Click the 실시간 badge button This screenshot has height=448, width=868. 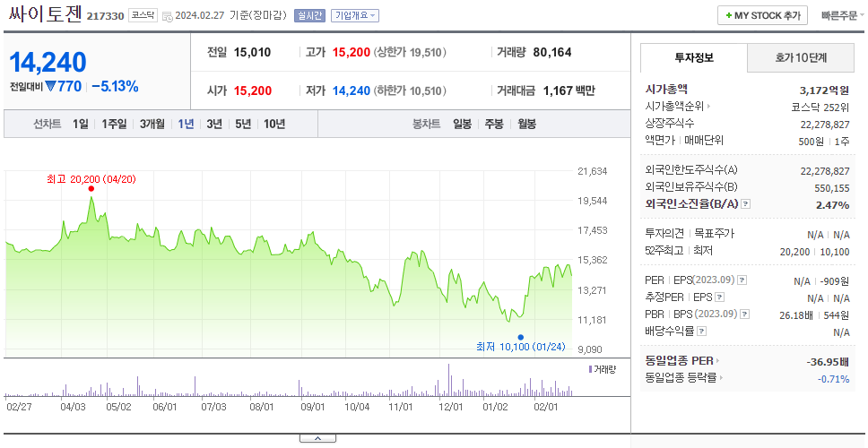(x=309, y=15)
